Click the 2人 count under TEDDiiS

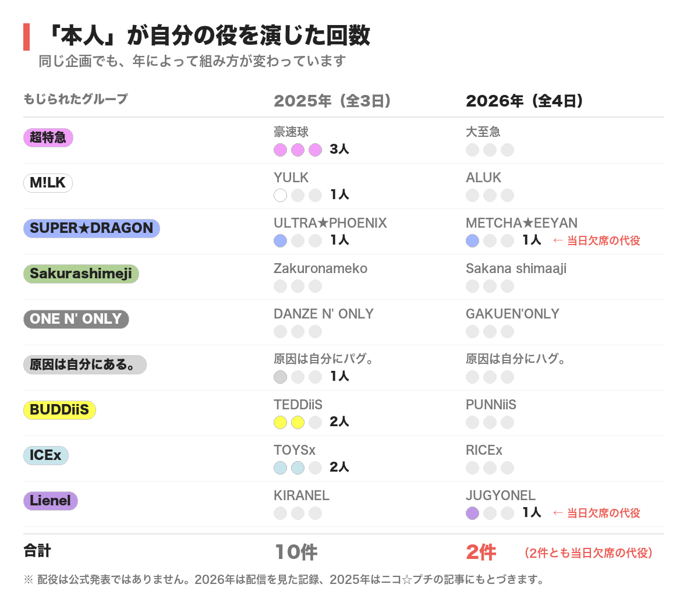(x=339, y=422)
